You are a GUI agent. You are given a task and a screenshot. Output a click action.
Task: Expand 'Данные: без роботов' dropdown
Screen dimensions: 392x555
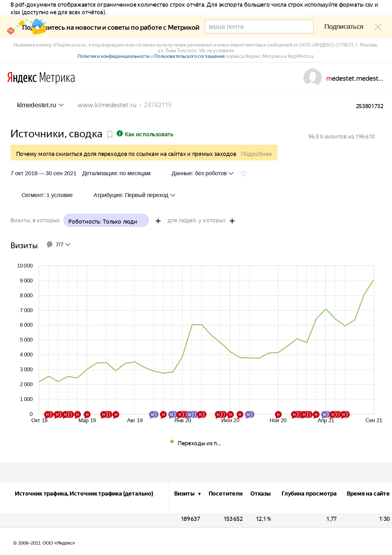click(202, 173)
